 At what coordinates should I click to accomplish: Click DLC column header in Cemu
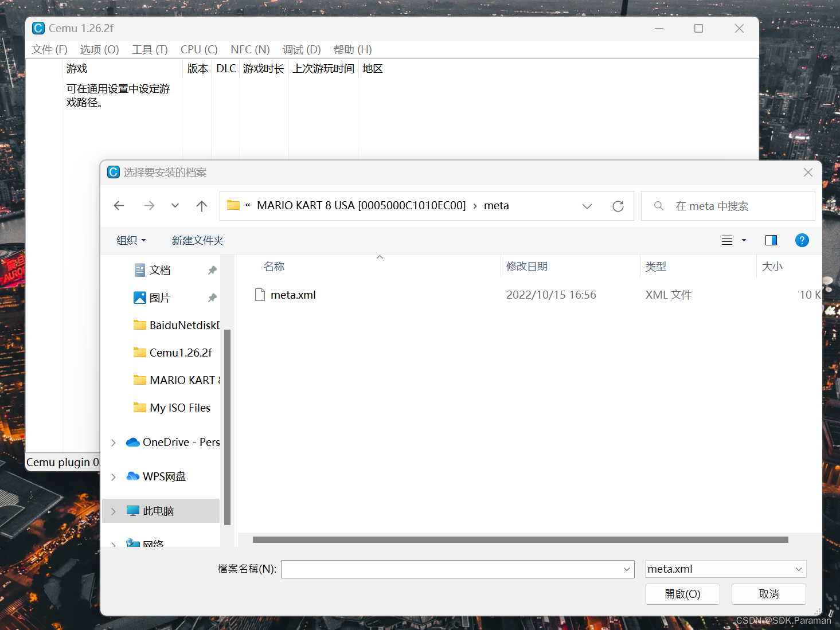click(226, 69)
